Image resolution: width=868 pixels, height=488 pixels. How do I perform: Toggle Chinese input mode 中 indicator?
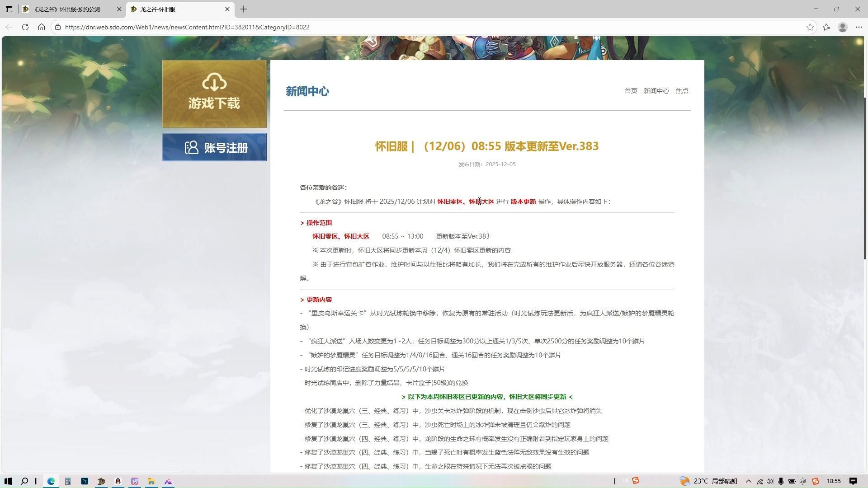tap(803, 481)
